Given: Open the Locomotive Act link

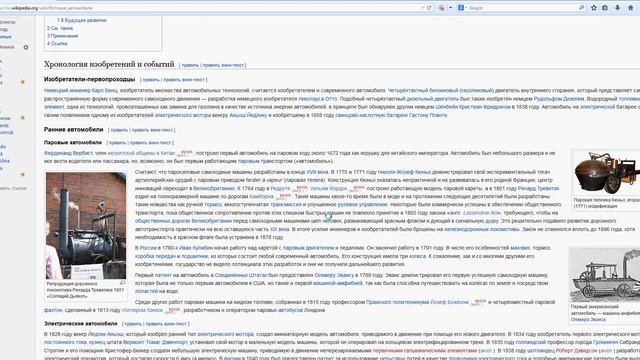Looking at the screenshot, I should click(x=481, y=213).
